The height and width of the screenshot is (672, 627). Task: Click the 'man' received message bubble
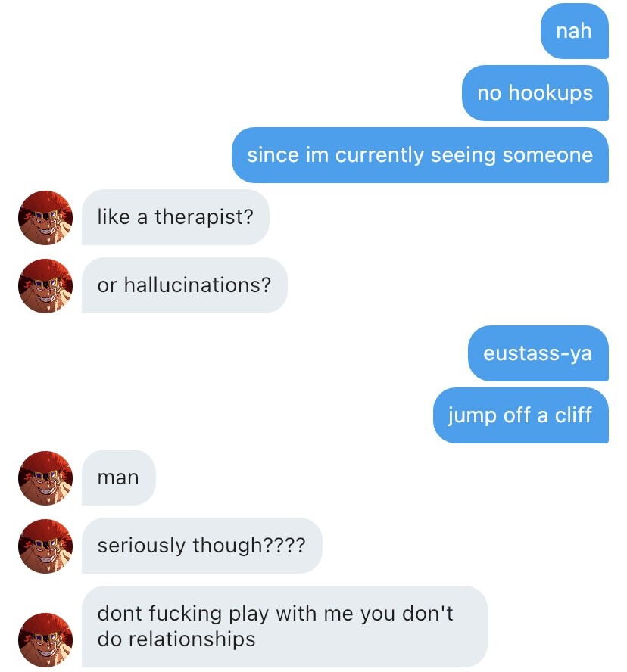118,478
